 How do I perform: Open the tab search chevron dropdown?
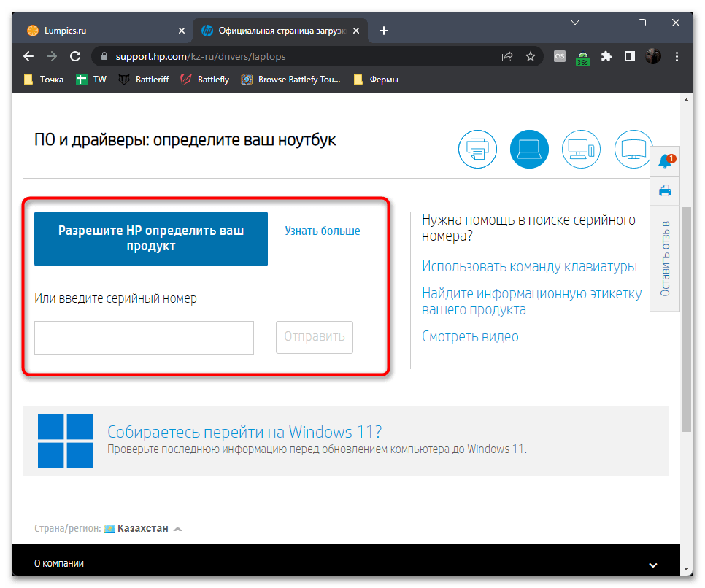coord(575,23)
